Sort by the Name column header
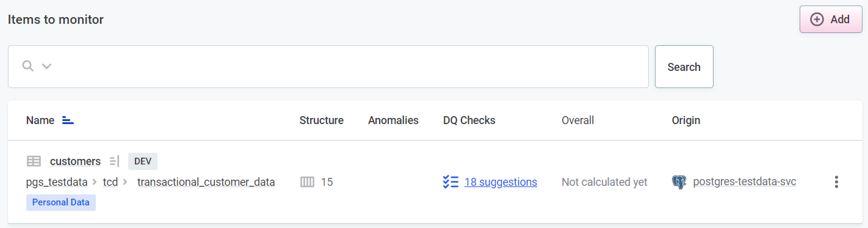The height and width of the screenshot is (228, 868). click(40, 120)
